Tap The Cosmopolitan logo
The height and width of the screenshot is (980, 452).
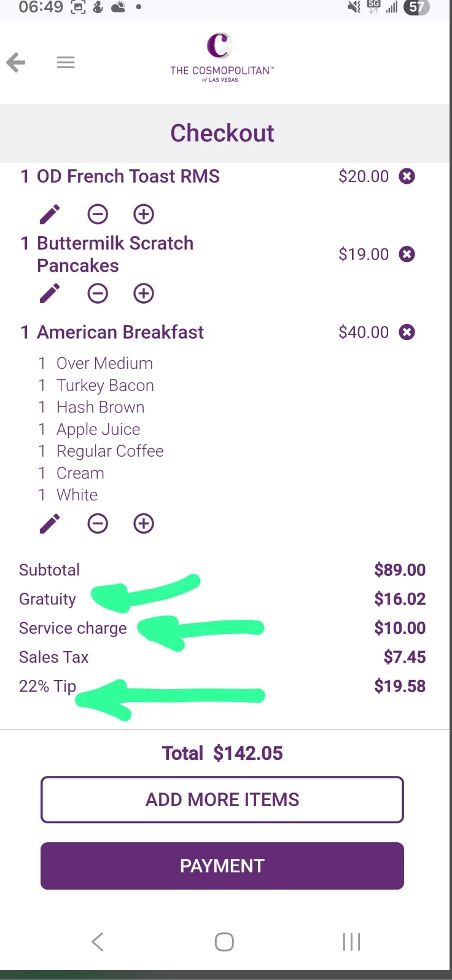[x=222, y=58]
